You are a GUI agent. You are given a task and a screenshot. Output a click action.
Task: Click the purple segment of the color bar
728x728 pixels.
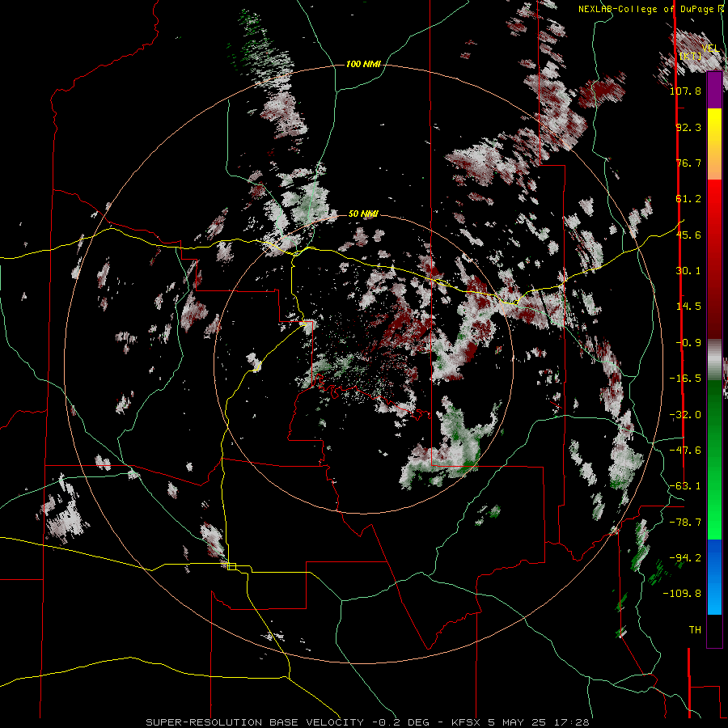click(714, 90)
